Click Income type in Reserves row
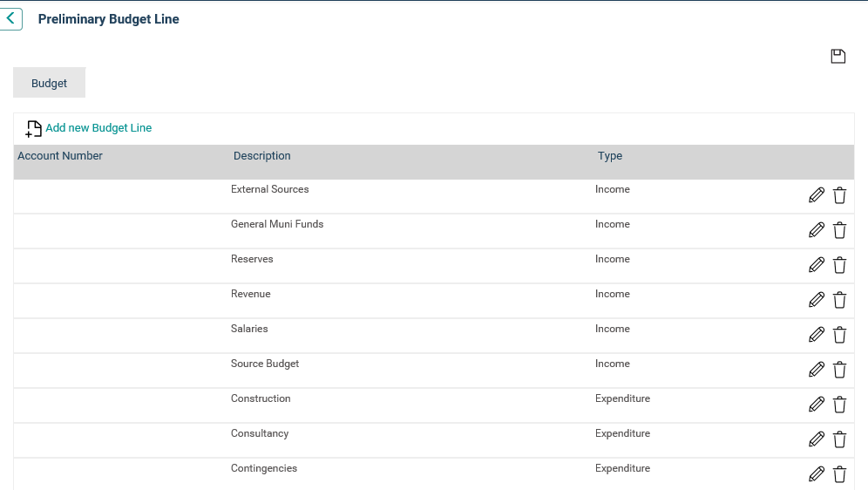868x490 pixels. pyautogui.click(x=613, y=259)
